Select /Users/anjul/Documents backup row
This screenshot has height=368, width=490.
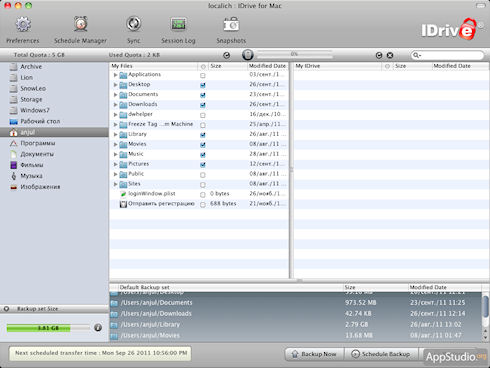click(x=295, y=303)
